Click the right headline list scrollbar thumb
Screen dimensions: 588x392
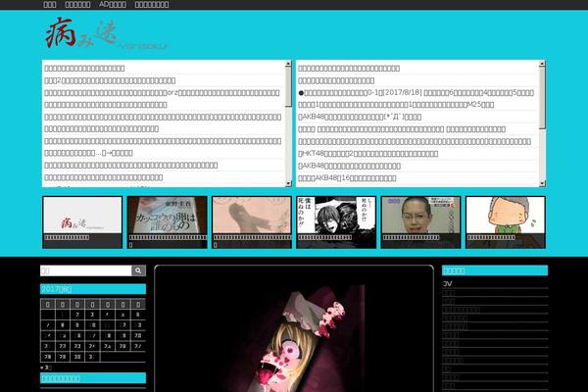tap(542, 98)
